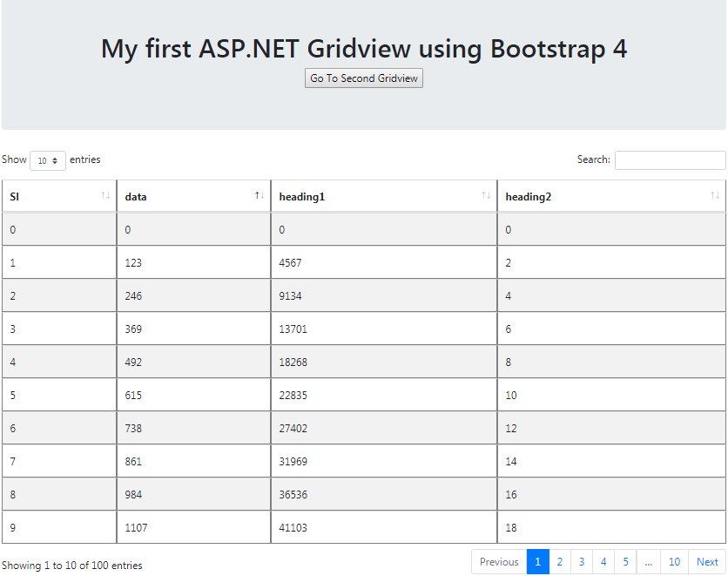728x576 pixels.
Task: Jump to page 3
Action: 582,561
